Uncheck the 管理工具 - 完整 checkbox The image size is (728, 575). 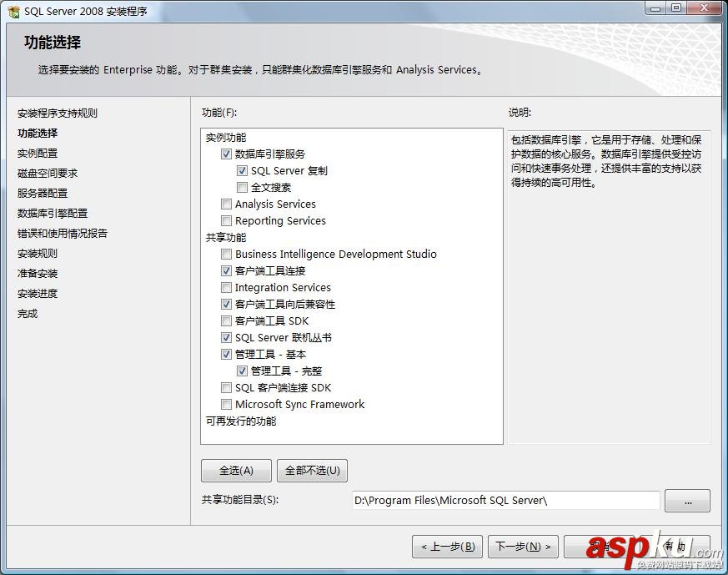point(242,371)
